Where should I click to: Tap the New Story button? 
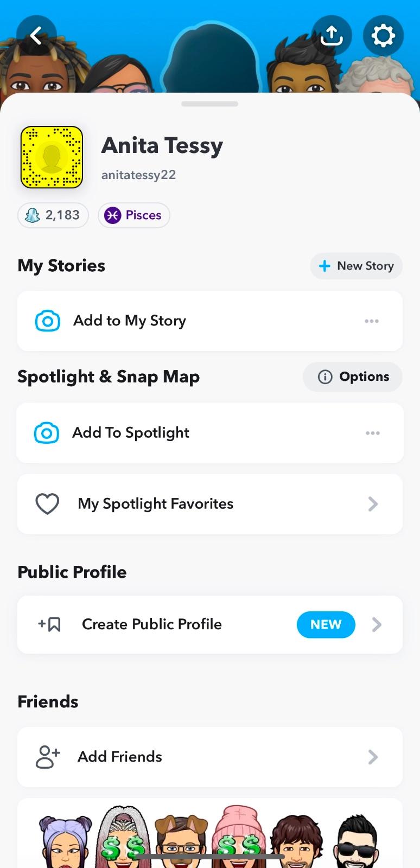356,266
